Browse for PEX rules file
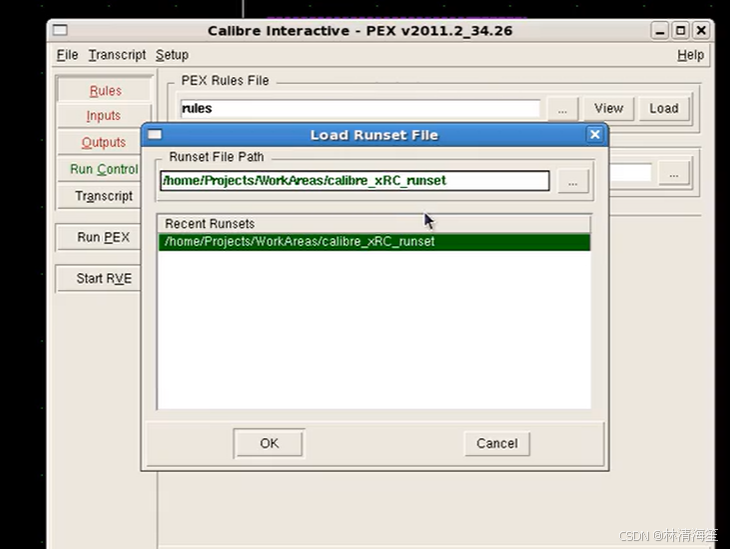 [x=562, y=109]
